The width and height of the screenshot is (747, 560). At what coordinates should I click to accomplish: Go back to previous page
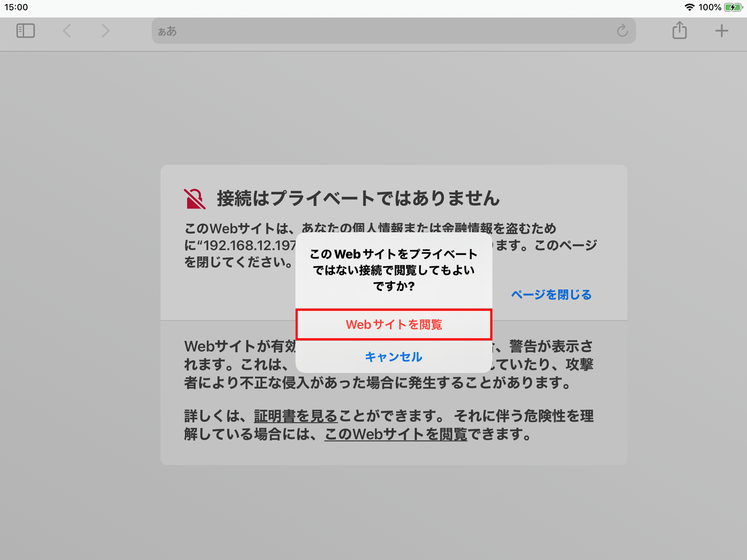[67, 31]
